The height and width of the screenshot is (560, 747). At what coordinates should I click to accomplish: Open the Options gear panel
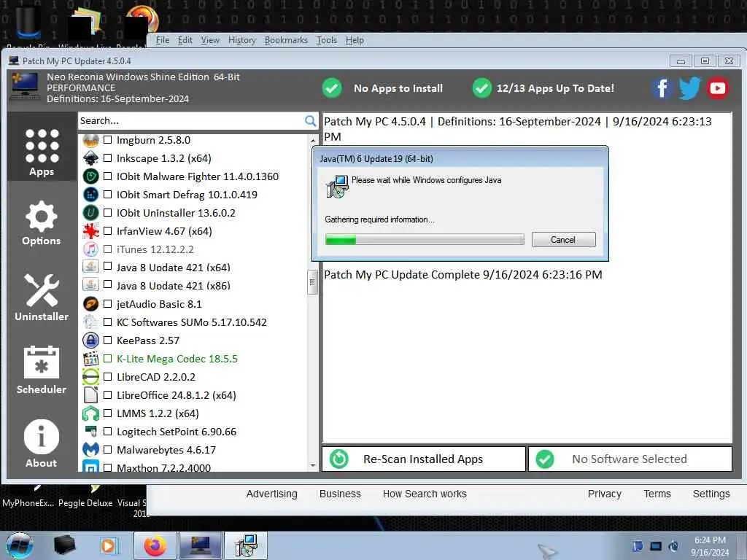pos(42,223)
